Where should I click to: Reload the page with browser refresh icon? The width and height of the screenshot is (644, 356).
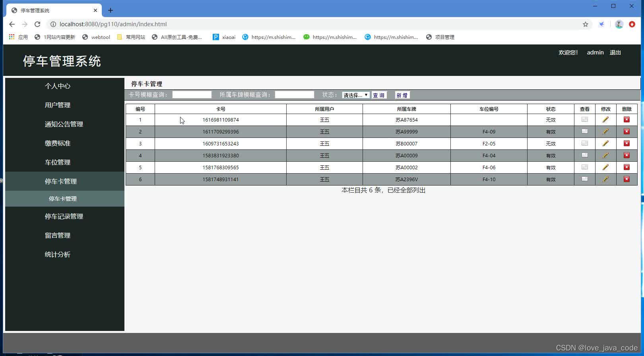tap(37, 24)
